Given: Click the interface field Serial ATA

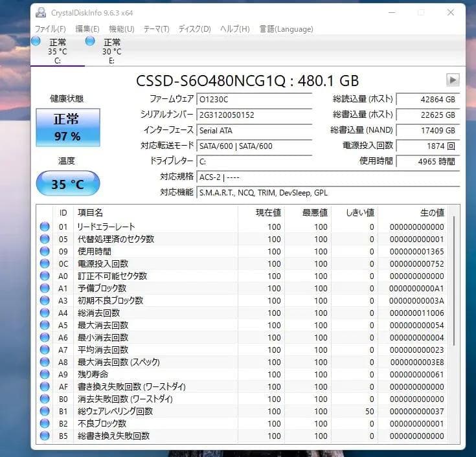Looking at the screenshot, I should click(x=254, y=131).
